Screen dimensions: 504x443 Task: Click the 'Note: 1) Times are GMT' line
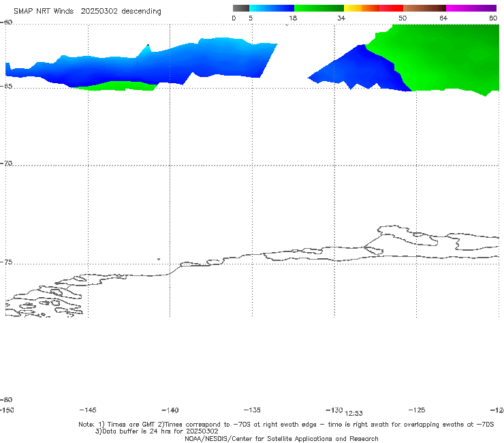(286, 425)
